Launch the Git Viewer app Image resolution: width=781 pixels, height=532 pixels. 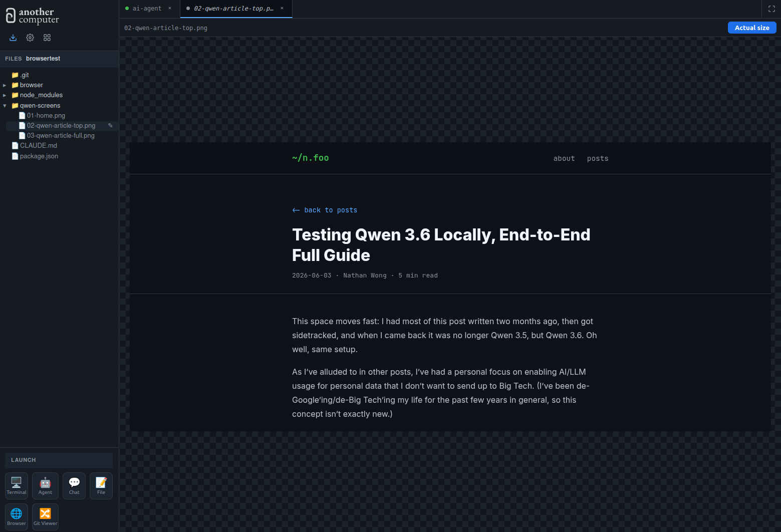(45, 517)
